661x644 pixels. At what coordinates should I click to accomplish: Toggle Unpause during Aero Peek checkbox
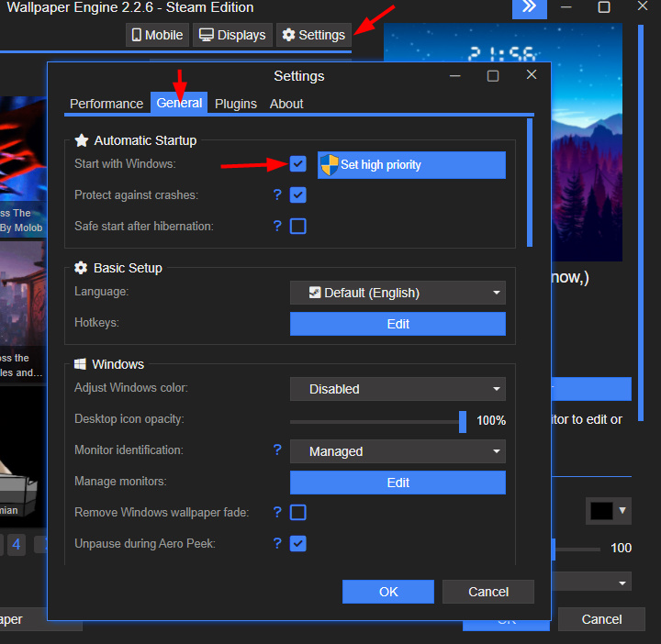[297, 544]
